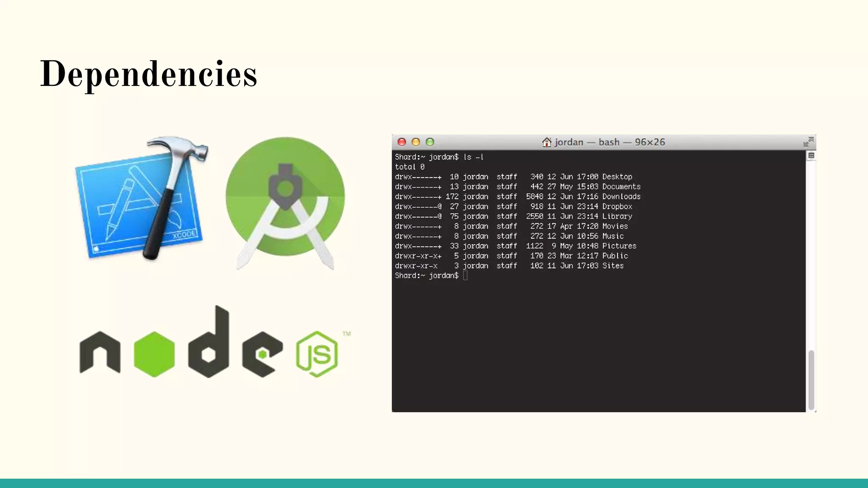Click the 'jordan — bash — 96×26' title
This screenshot has width=868, height=488.
click(x=609, y=142)
